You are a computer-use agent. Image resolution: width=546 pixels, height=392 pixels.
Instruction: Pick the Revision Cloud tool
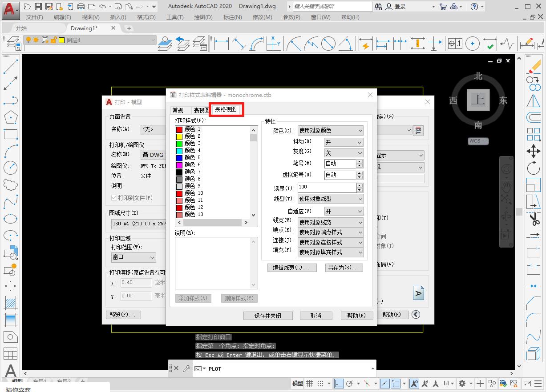pos(11,184)
